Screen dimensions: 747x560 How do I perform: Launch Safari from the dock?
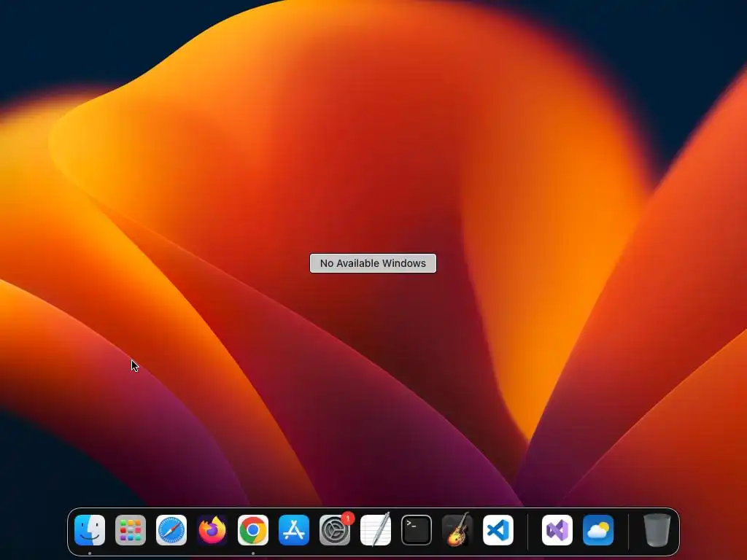(x=171, y=530)
